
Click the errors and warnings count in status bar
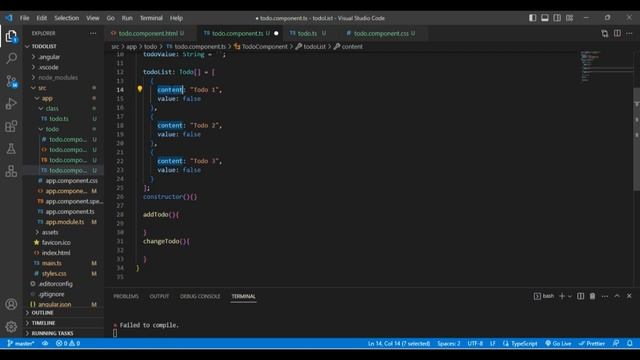(x=68, y=343)
